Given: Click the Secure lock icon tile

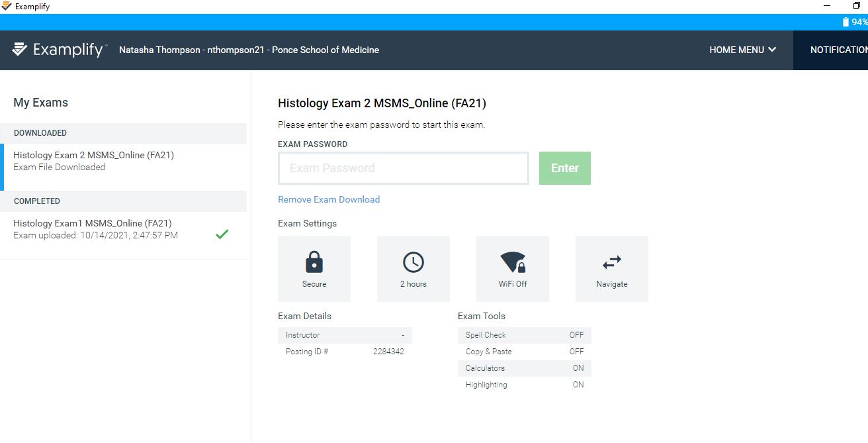Looking at the screenshot, I should [x=314, y=269].
